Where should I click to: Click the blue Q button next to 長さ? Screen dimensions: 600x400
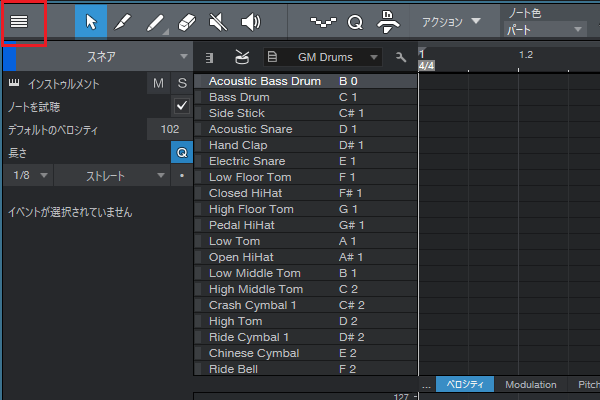pyautogui.click(x=181, y=152)
